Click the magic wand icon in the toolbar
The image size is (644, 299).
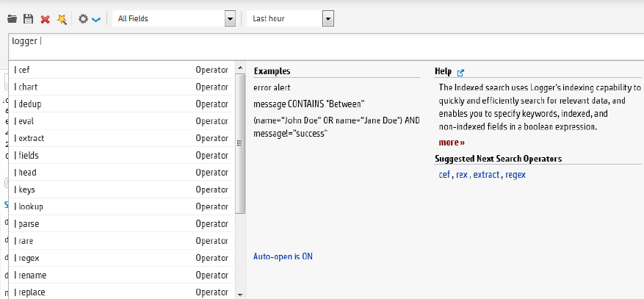[x=62, y=18]
